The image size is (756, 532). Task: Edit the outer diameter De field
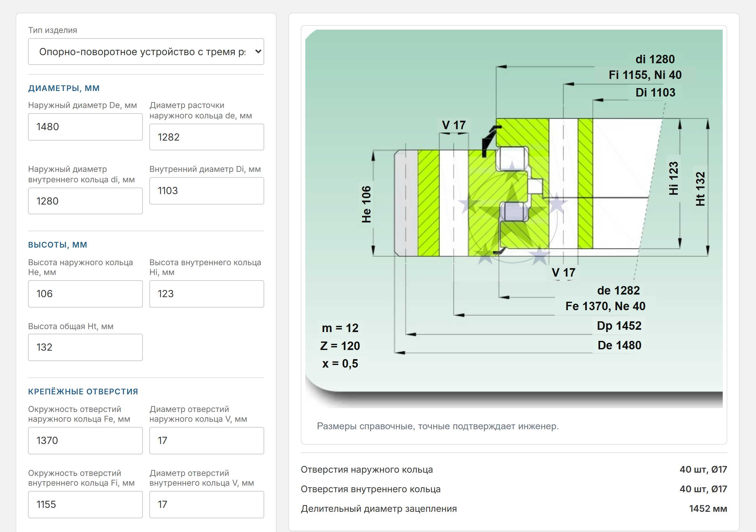pyautogui.click(x=85, y=127)
